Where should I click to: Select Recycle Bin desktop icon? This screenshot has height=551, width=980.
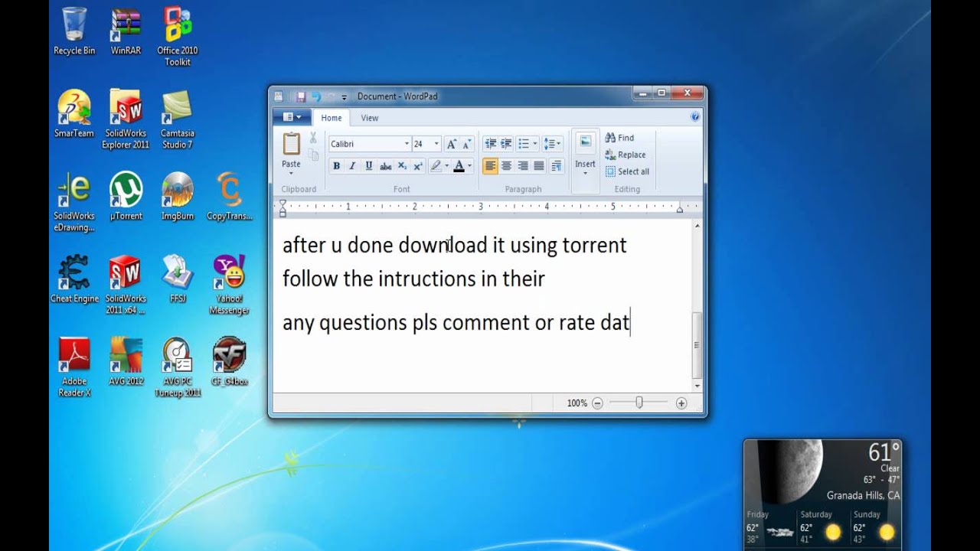[74, 31]
